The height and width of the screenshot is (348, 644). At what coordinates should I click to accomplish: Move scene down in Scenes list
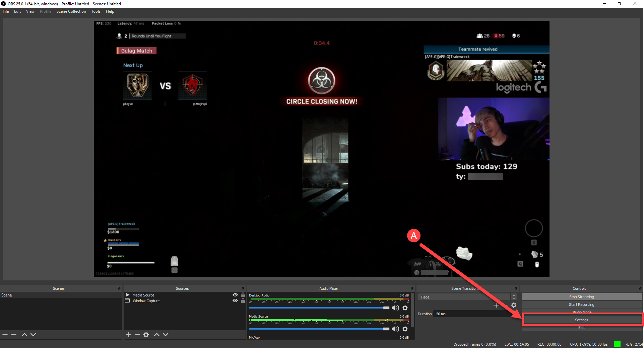pyautogui.click(x=33, y=335)
